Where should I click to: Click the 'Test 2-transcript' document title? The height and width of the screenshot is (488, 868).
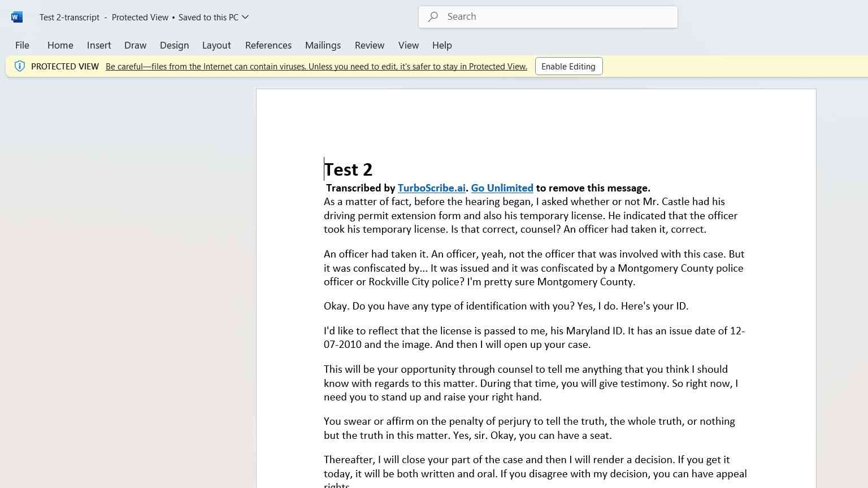(x=70, y=17)
